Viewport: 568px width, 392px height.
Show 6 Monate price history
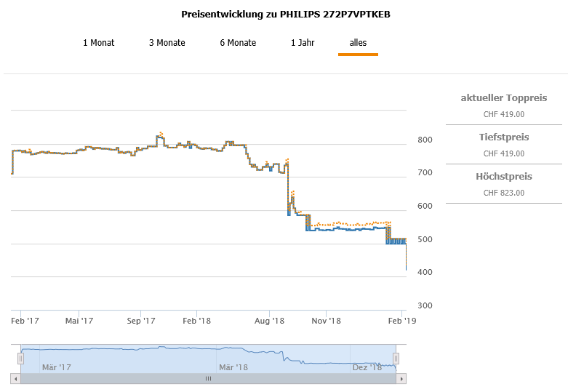(x=238, y=43)
